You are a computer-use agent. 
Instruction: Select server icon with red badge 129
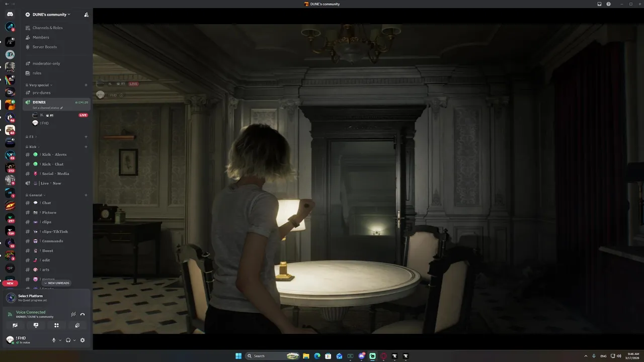(x=10, y=230)
